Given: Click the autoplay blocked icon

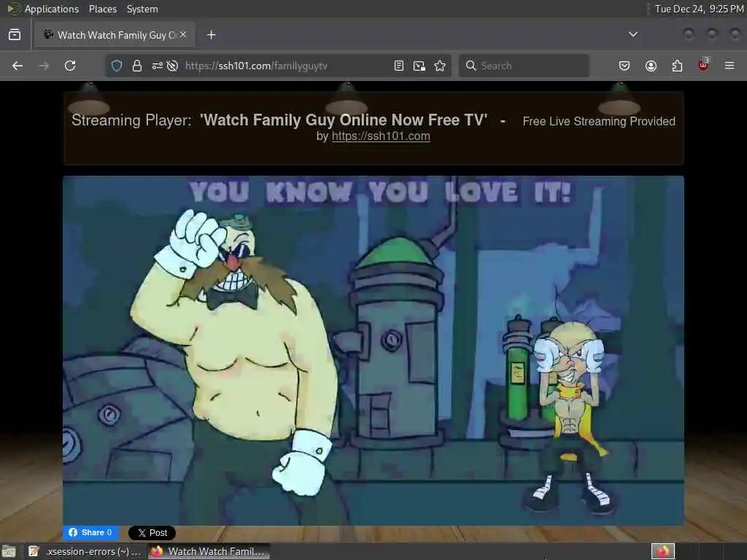Looking at the screenshot, I should pyautogui.click(x=172, y=66).
